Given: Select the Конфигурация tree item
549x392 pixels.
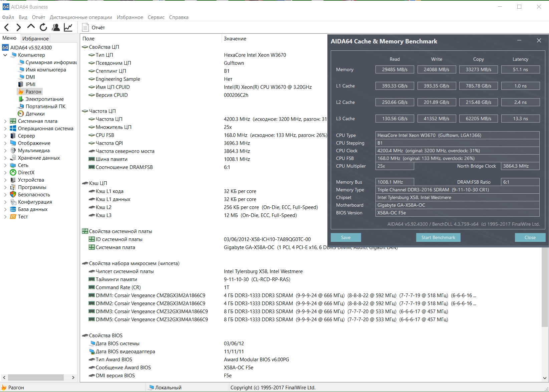Looking at the screenshot, I should (35, 202).
